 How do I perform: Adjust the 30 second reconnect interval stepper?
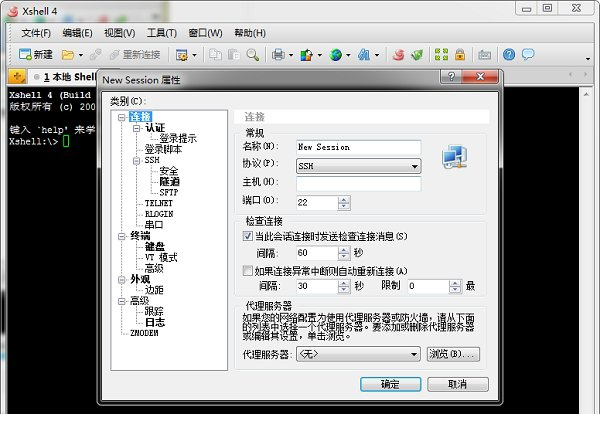point(344,286)
